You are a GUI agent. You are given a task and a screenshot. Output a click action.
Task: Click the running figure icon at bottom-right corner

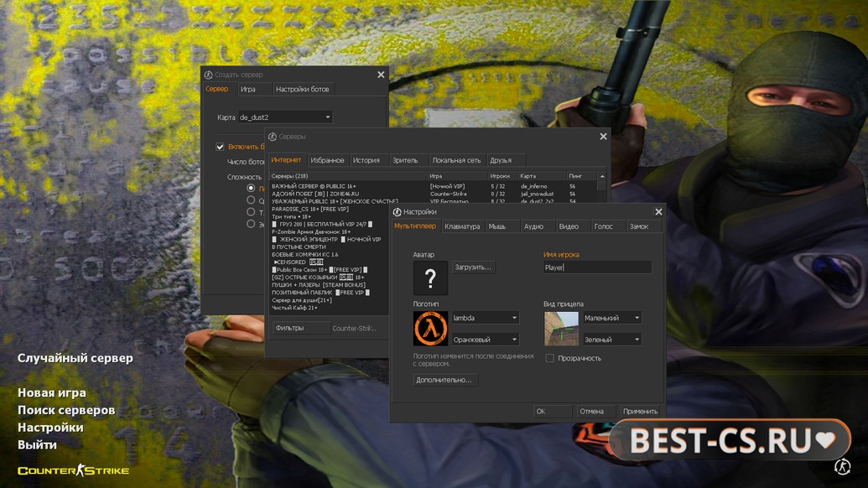pos(843,466)
